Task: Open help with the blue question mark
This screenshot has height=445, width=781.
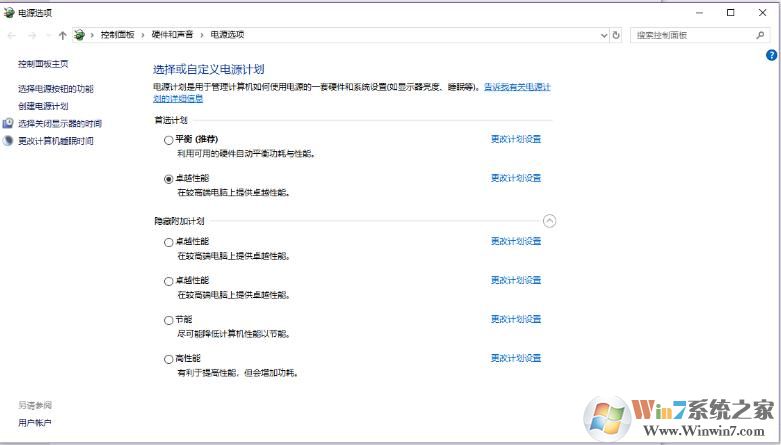Action: coord(771,55)
